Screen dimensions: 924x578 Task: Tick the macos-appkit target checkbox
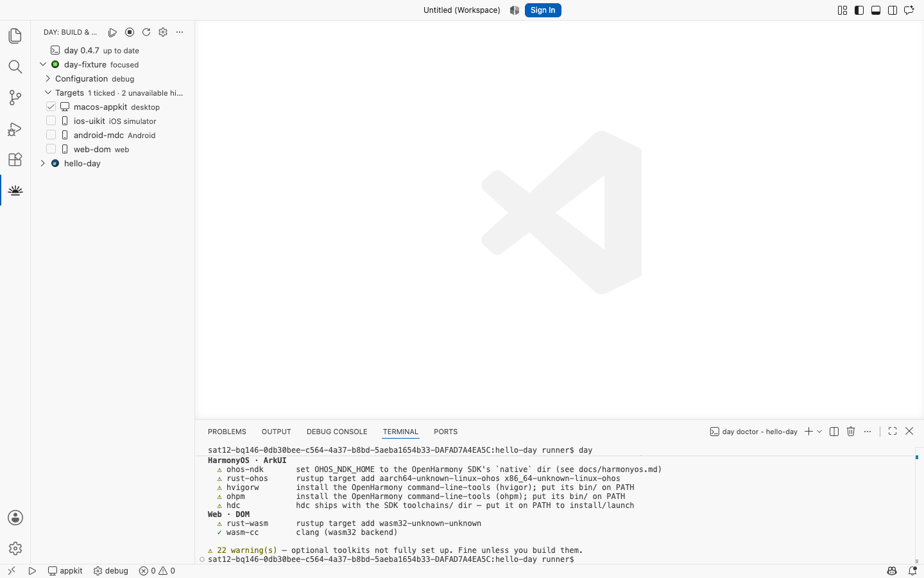pyautogui.click(x=51, y=107)
